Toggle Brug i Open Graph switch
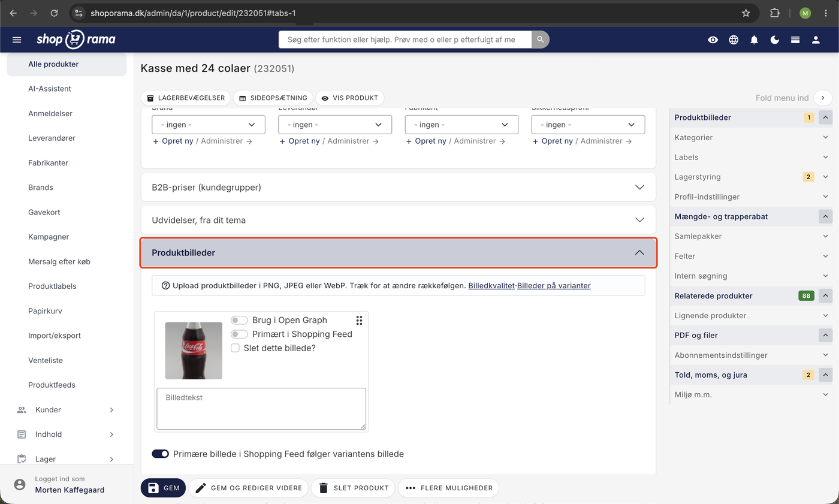The image size is (839, 504). [239, 321]
